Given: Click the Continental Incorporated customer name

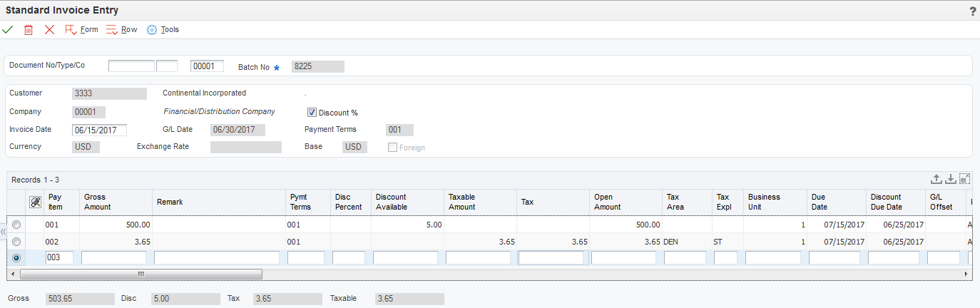Looking at the screenshot, I should click(x=204, y=93).
